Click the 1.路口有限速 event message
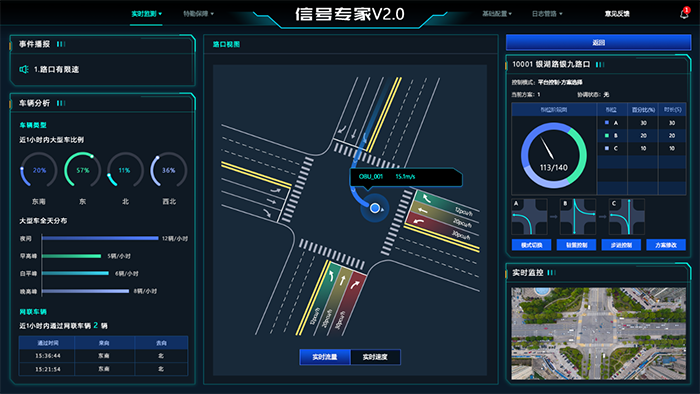The width and height of the screenshot is (700, 394). click(x=56, y=69)
